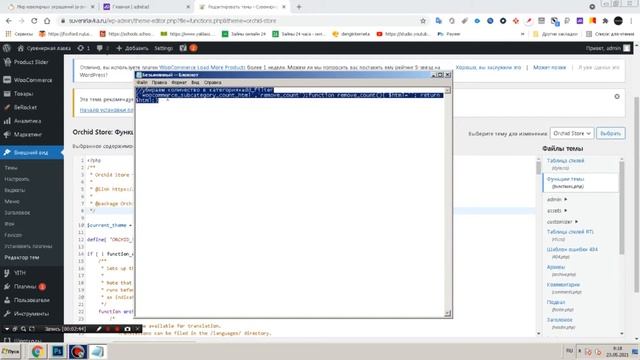Open Пользователи (Users) in the sidebar
This screenshot has height=360, width=640.
[x=31, y=300]
